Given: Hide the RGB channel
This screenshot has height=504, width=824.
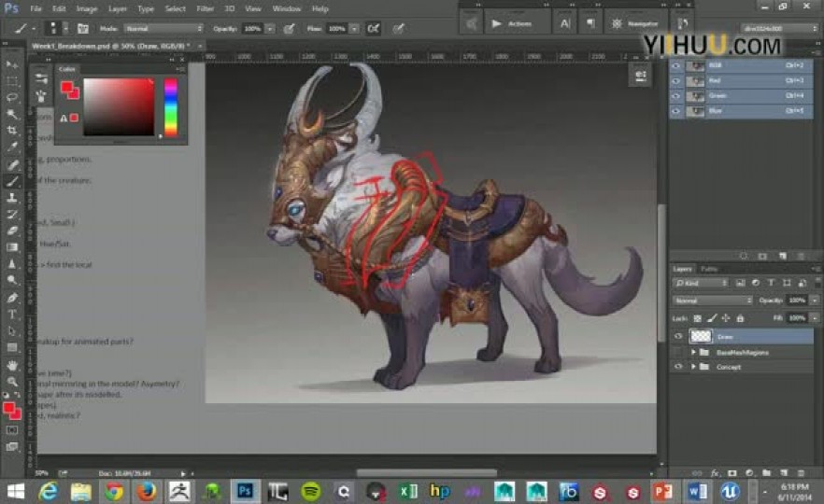Looking at the screenshot, I should (x=676, y=65).
